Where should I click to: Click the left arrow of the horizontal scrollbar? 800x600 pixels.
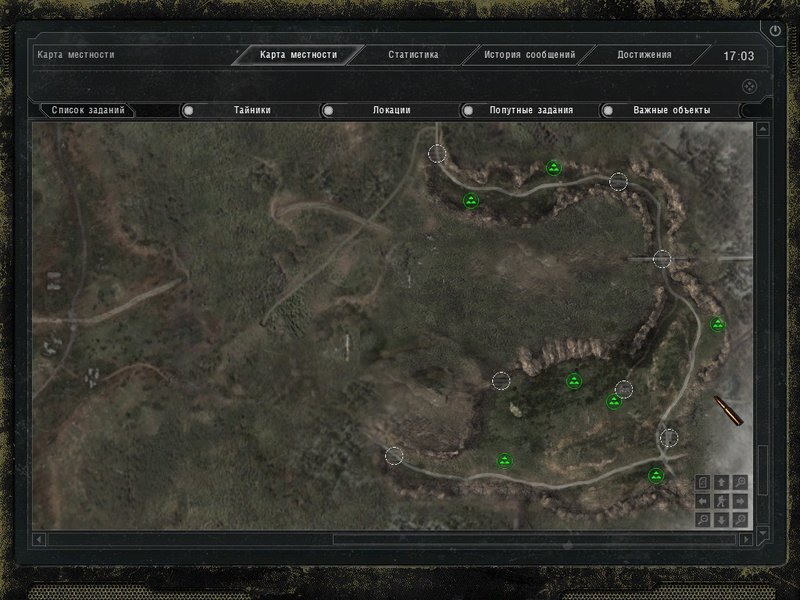[x=39, y=539]
